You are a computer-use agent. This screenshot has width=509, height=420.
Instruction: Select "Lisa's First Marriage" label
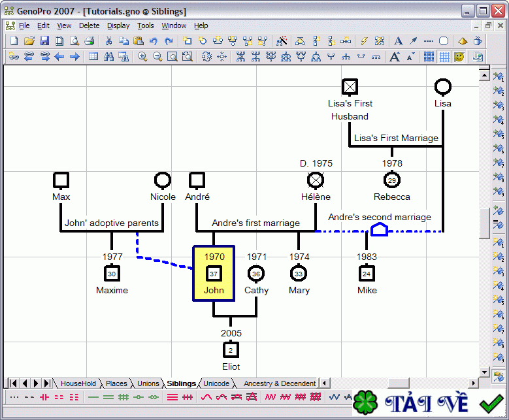point(396,138)
